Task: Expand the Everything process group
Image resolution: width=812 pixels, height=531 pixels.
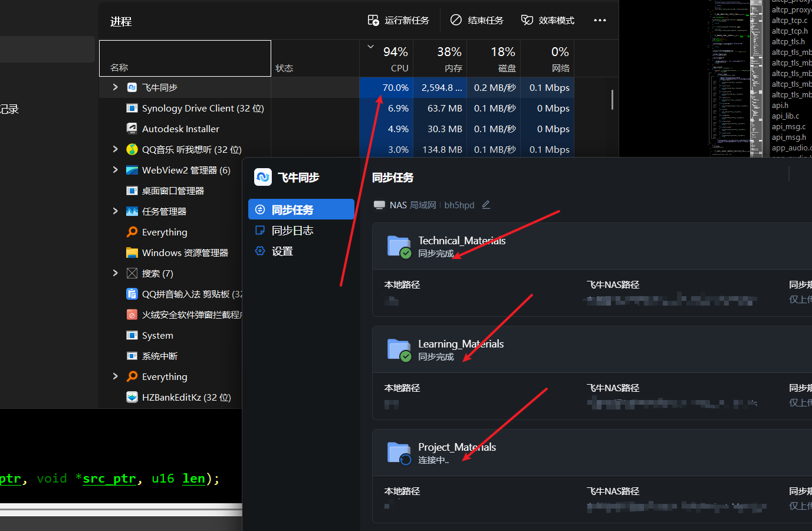Action: point(115,376)
